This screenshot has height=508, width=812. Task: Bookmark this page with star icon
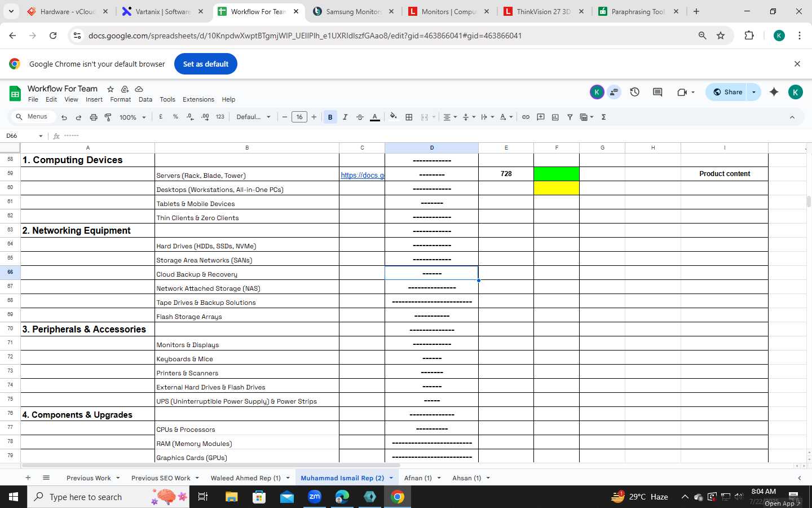pos(721,36)
